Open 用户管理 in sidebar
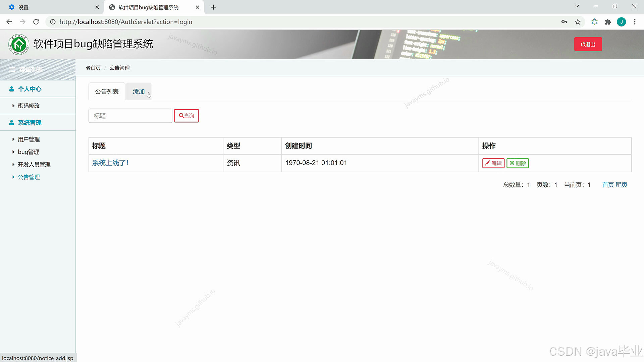The image size is (644, 362). (x=29, y=139)
